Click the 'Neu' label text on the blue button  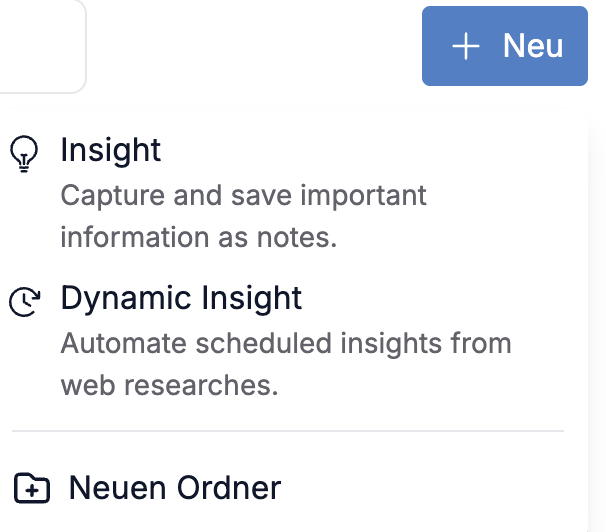pyautogui.click(x=533, y=46)
